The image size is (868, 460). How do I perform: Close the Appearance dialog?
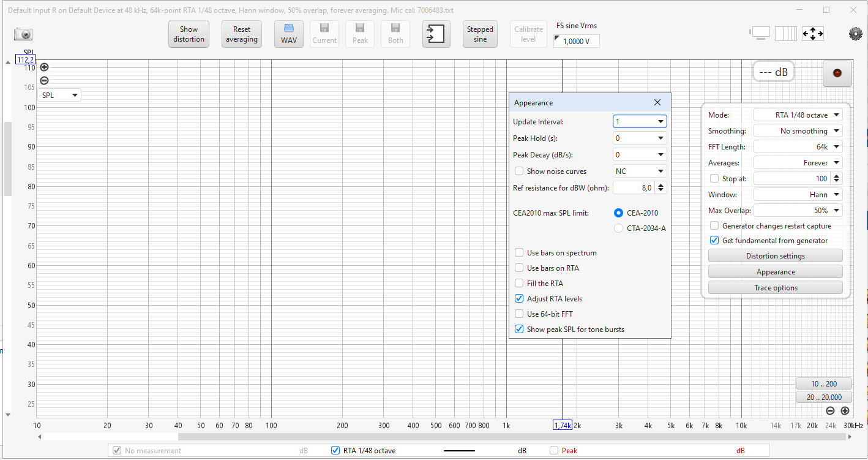click(x=657, y=103)
